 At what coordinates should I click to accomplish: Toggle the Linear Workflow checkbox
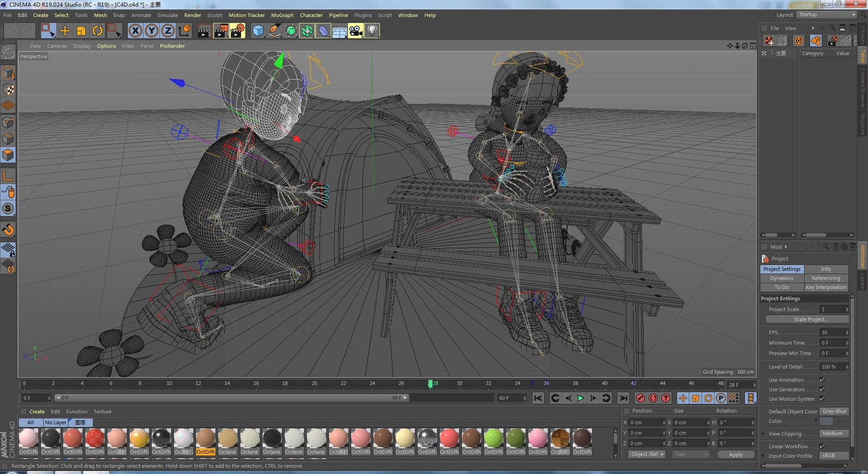click(822, 446)
